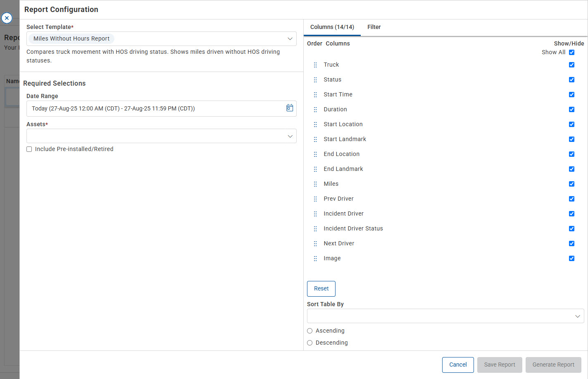Hide the Prev Driver column checkbox

tap(571, 199)
